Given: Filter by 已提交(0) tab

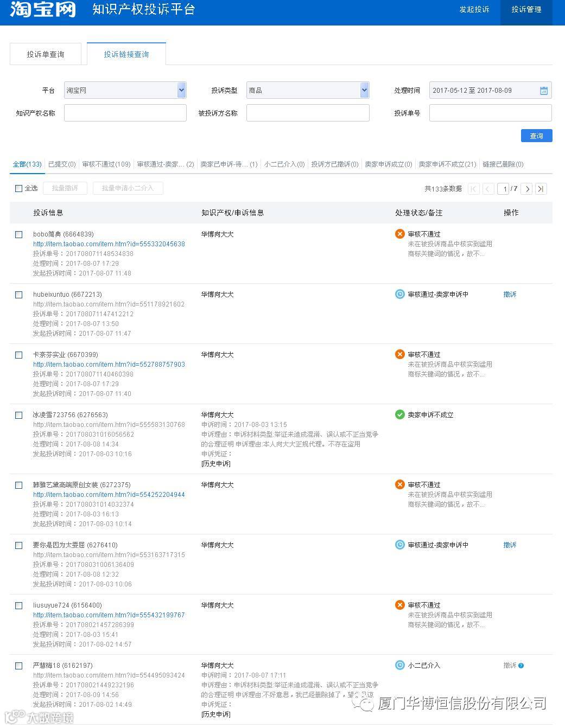Looking at the screenshot, I should tap(62, 164).
